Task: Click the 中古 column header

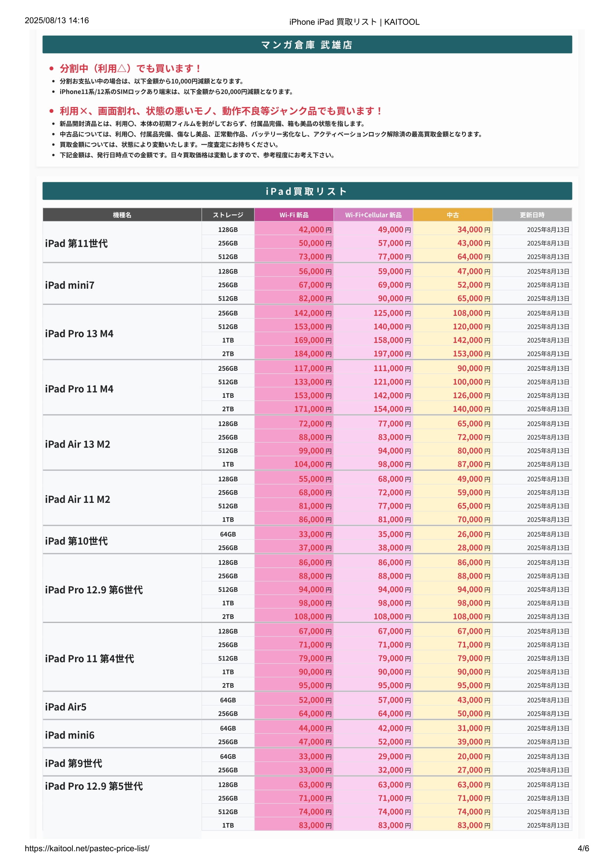Action: 452,215
